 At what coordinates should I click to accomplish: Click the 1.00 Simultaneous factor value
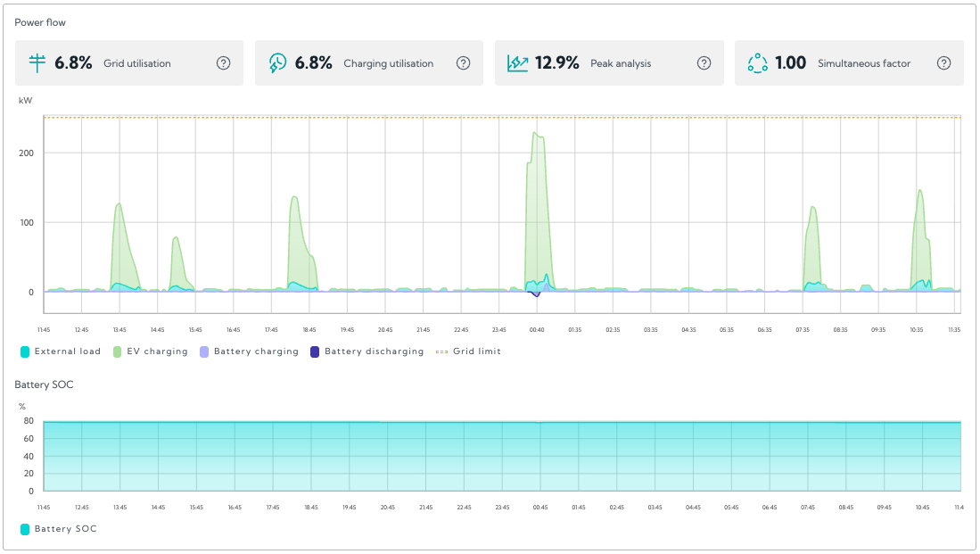pyautogui.click(x=791, y=63)
